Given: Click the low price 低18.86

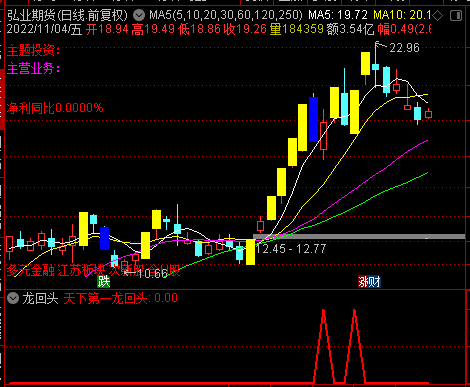Looking at the screenshot, I should pos(199,29).
